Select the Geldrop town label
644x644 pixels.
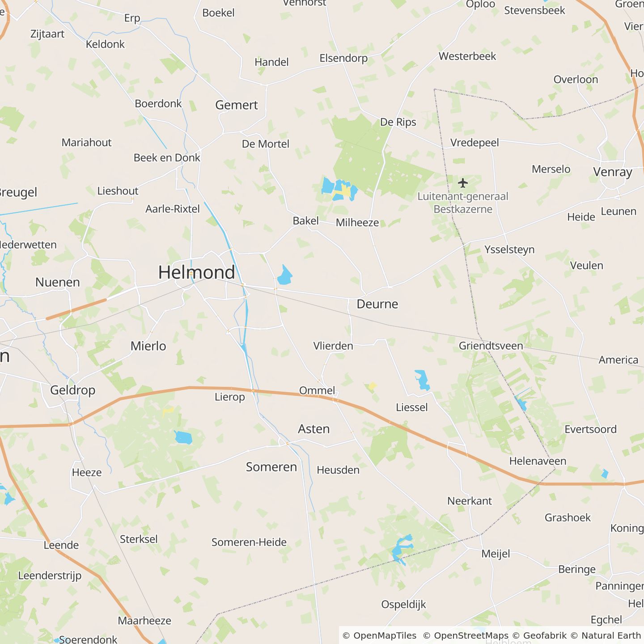(73, 390)
